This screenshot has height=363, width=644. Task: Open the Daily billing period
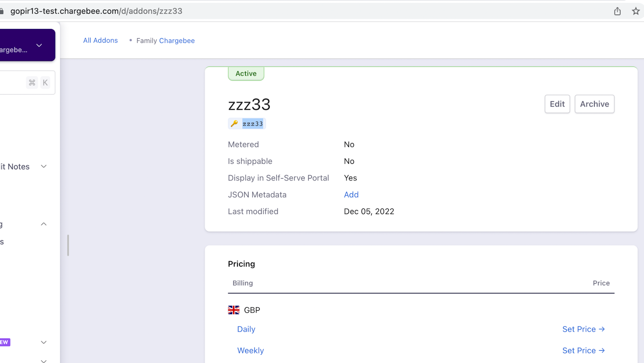tap(246, 329)
